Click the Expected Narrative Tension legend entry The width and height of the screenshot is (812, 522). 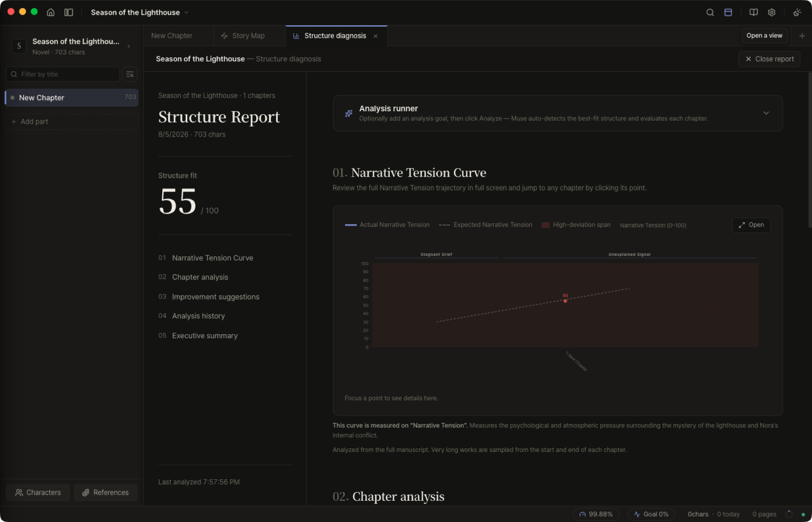(x=486, y=225)
